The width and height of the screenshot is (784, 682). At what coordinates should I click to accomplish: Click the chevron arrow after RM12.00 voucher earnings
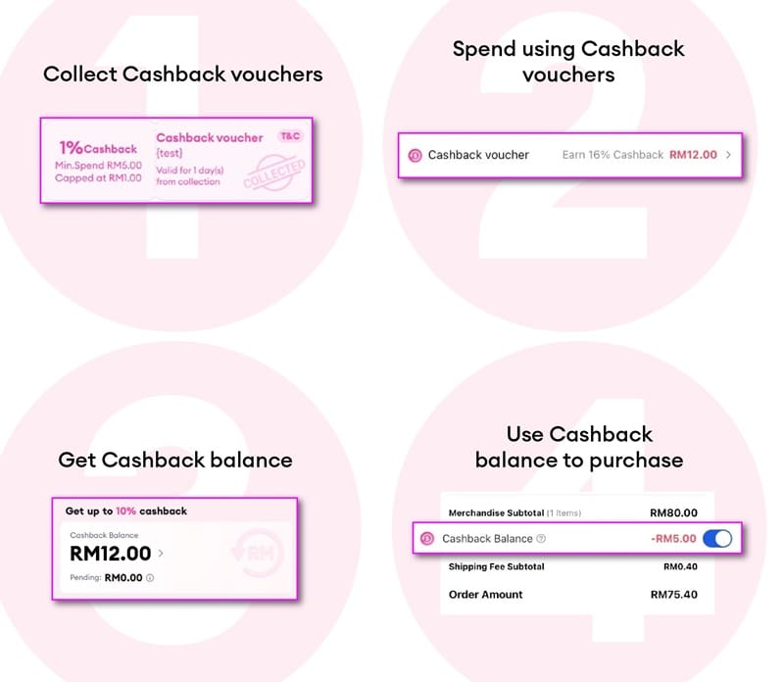tap(730, 154)
